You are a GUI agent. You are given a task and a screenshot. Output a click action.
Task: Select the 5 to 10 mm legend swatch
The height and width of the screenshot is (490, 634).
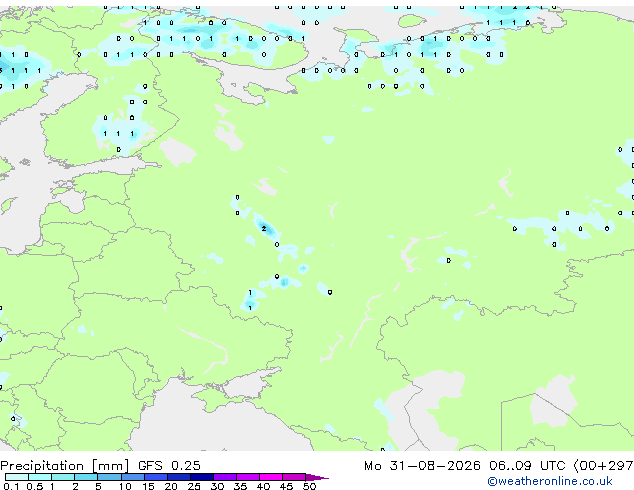pos(109,477)
